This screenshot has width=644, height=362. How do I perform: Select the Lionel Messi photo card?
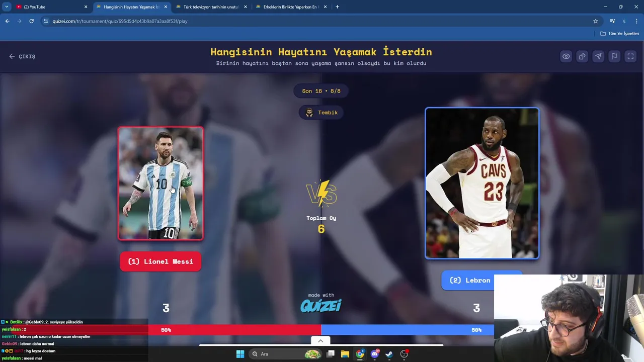(x=161, y=183)
